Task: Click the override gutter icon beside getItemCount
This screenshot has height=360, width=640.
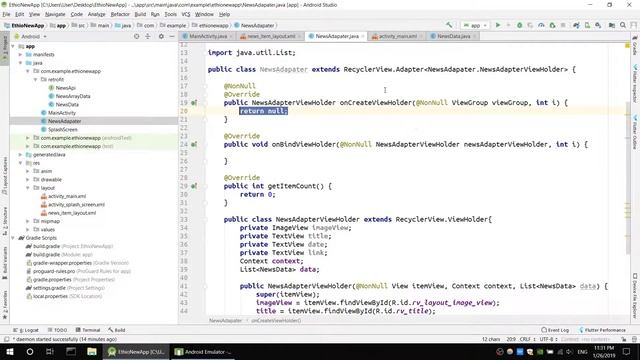Action: tap(194, 186)
